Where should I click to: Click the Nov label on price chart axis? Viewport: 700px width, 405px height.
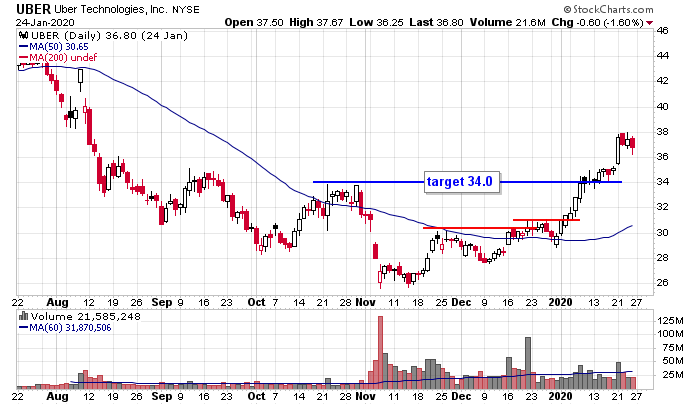click(x=366, y=302)
